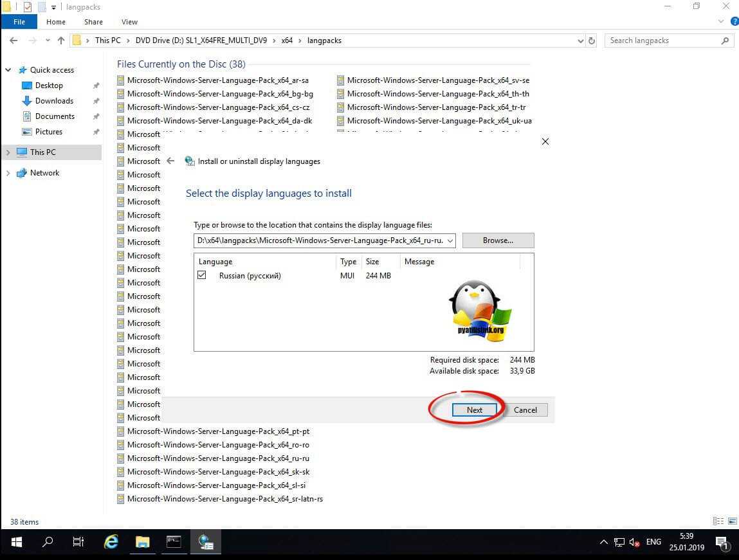Open Internet Explorer from the taskbar
The image size is (739, 560).
click(111, 542)
